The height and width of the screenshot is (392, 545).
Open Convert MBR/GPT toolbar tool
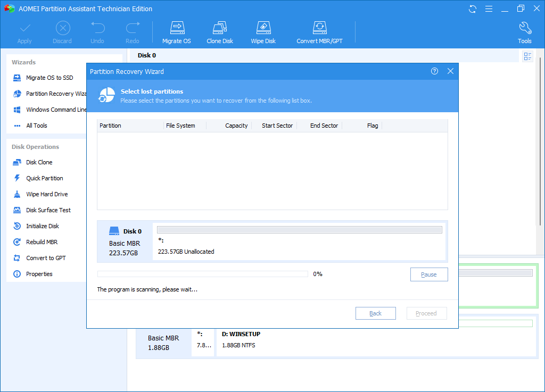point(319,33)
